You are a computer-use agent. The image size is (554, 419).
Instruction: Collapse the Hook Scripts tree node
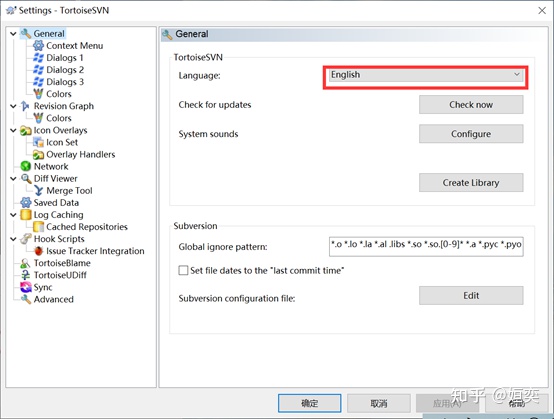[x=13, y=239]
